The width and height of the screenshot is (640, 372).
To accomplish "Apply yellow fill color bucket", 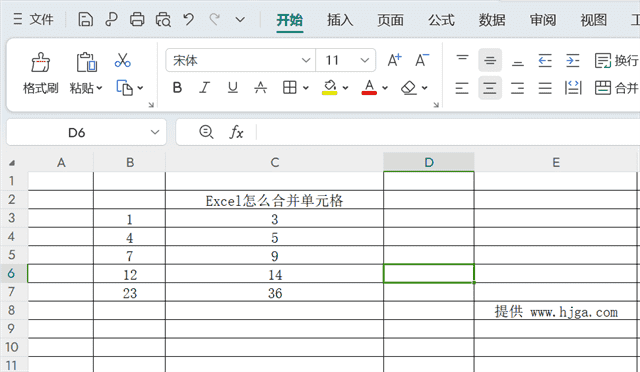I will pos(330,87).
